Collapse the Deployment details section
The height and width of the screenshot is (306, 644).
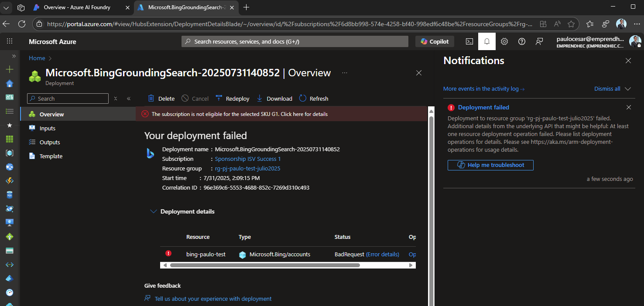pos(154,211)
